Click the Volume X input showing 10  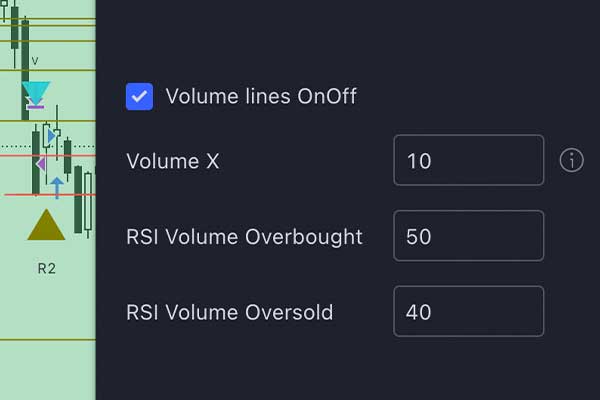pyautogui.click(x=468, y=160)
